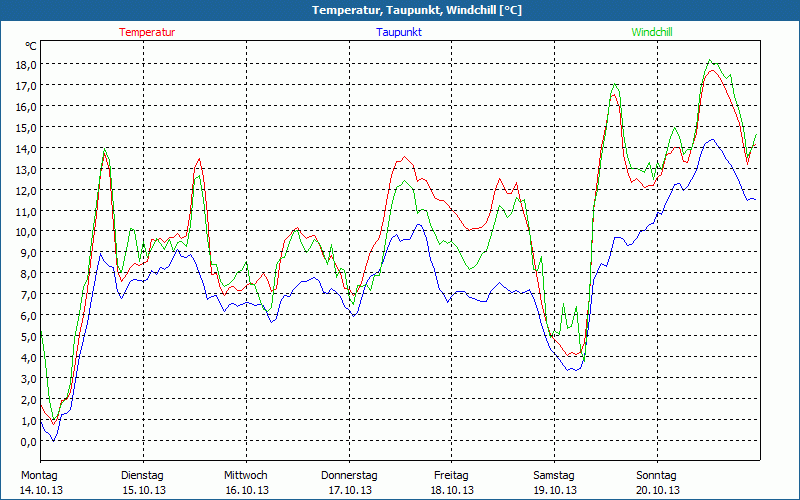Click the 14,0 axis value
The image size is (800, 500).
(x=28, y=148)
